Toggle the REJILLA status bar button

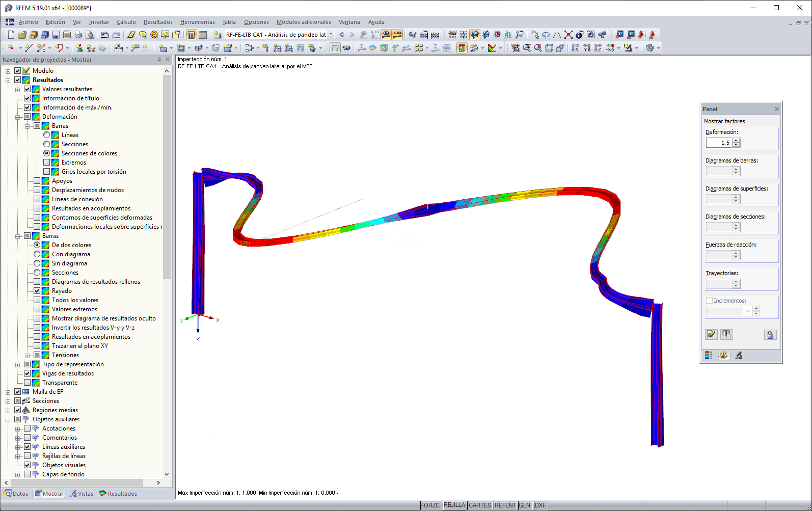[x=454, y=505]
